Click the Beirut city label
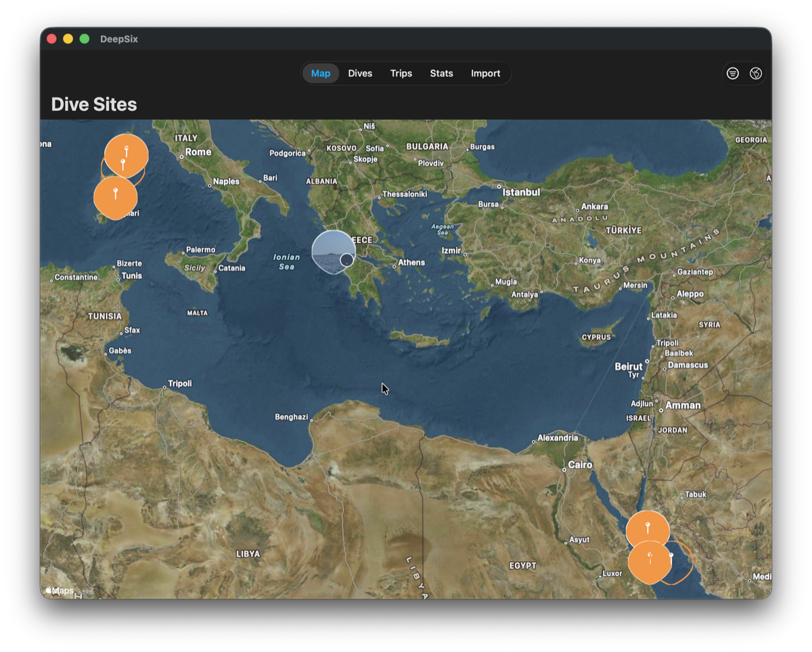This screenshot has width=812, height=652. click(x=629, y=366)
